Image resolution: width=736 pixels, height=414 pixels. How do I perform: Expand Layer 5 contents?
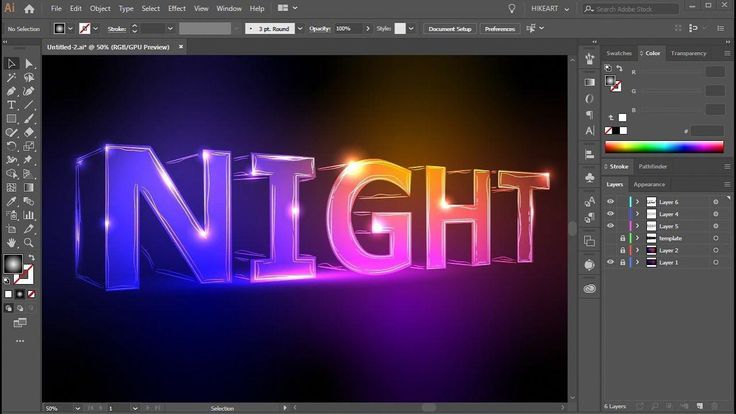(637, 226)
